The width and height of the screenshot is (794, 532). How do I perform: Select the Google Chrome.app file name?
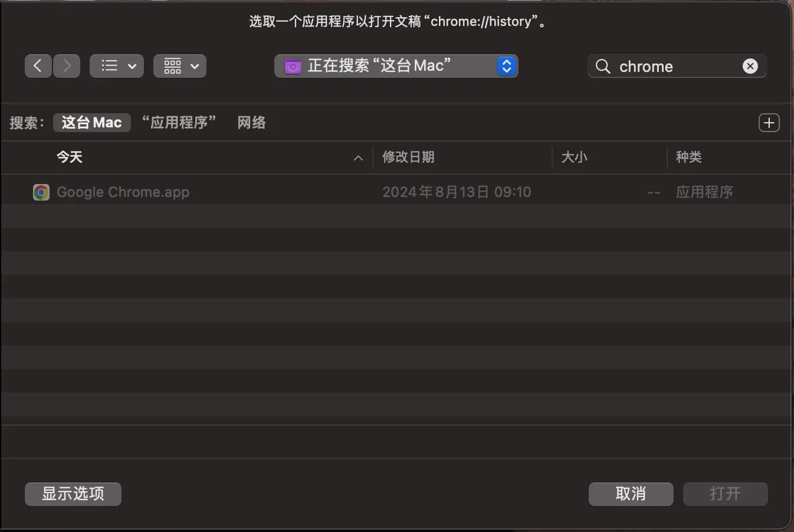[123, 192]
